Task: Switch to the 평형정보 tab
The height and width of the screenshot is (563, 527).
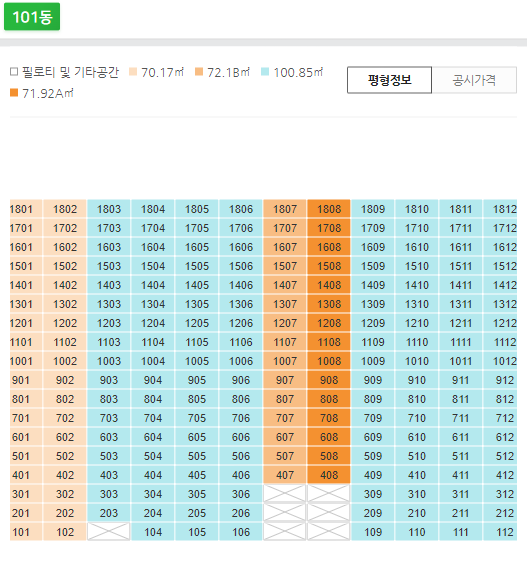Action: (x=390, y=80)
